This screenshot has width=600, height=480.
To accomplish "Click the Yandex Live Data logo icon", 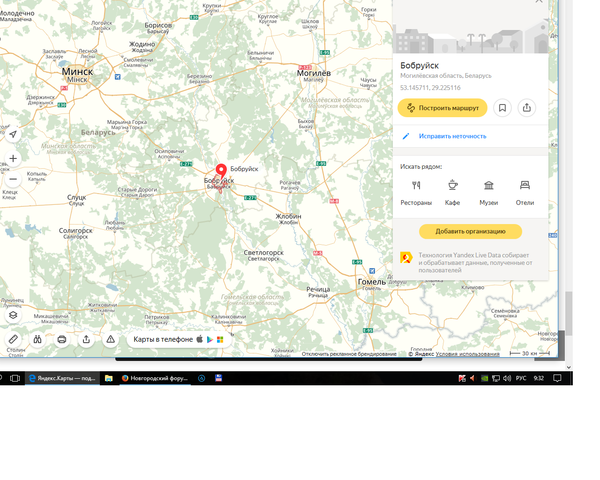I will 406,258.
